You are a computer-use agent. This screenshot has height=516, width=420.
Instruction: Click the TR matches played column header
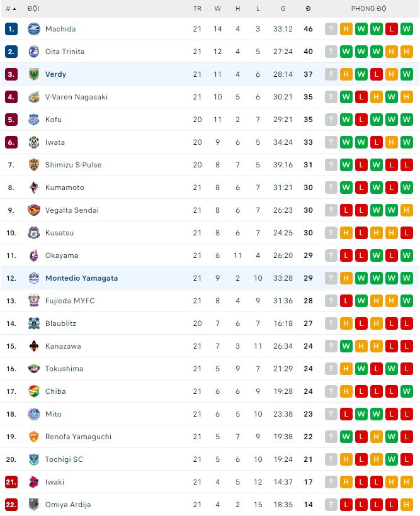coord(197,9)
